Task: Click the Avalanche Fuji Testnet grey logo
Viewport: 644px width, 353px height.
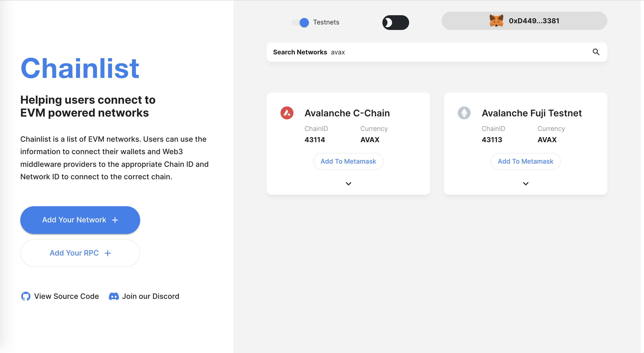Action: click(x=464, y=113)
